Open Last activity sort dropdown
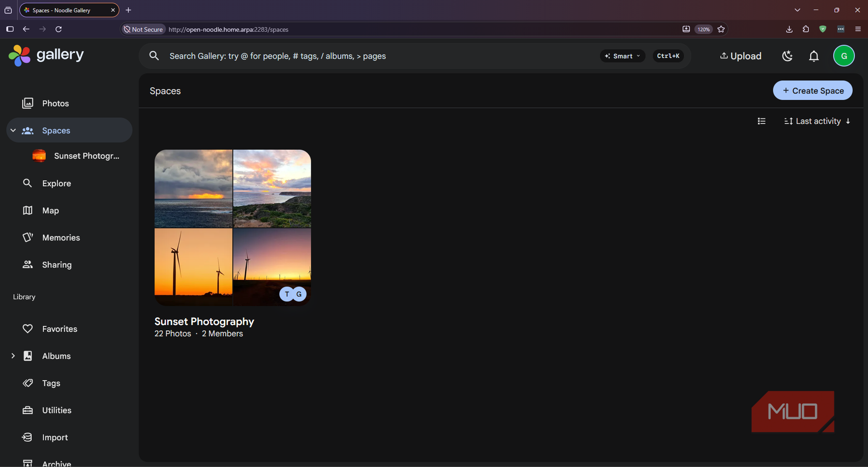The image size is (868, 467). [817, 121]
